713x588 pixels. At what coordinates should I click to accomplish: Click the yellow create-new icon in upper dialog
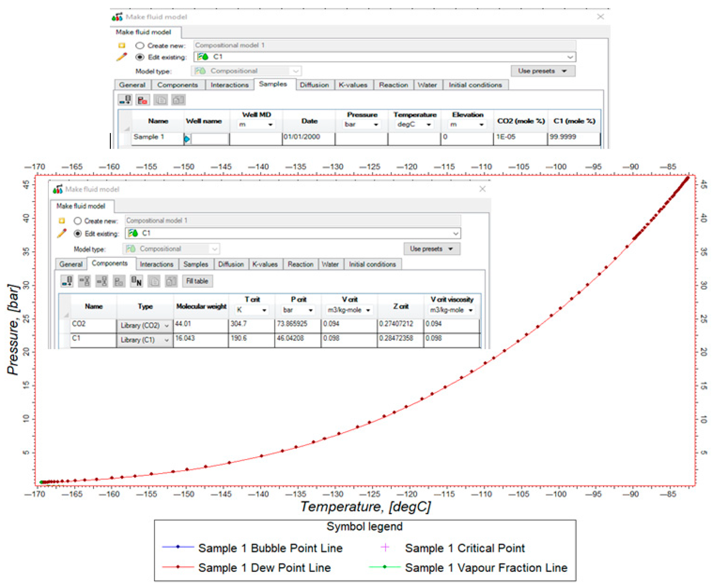pos(122,45)
